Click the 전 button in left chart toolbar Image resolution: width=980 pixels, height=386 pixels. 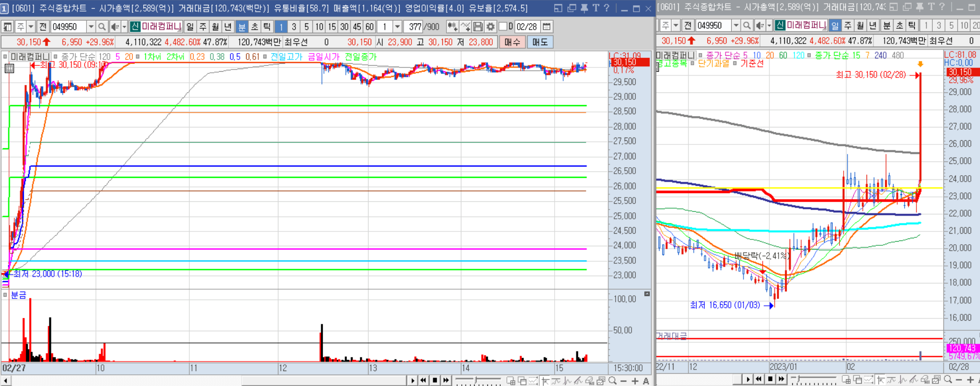pyautogui.click(x=43, y=27)
